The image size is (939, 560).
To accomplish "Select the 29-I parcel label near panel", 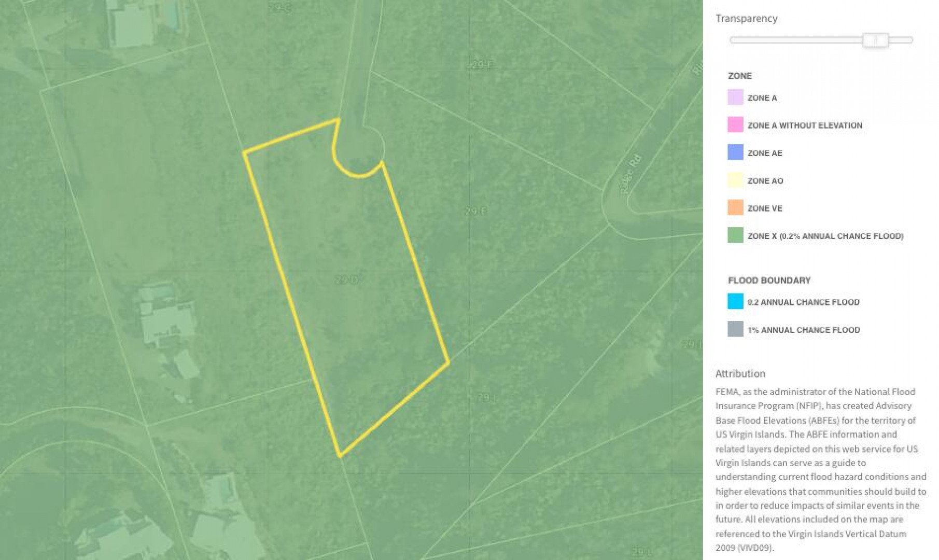I will tap(692, 344).
